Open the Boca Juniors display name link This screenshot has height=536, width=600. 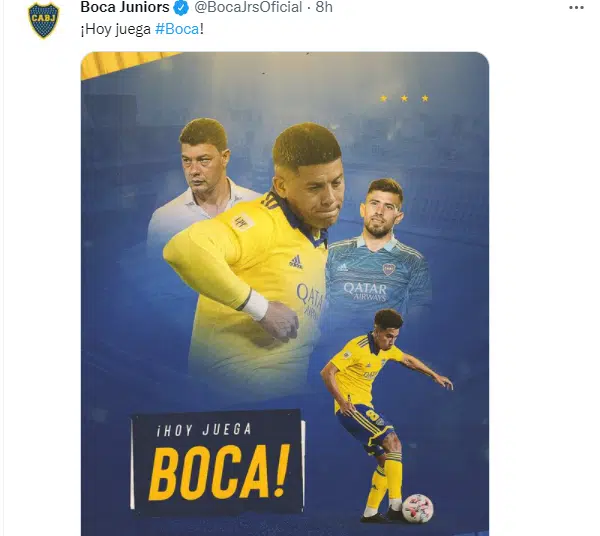click(125, 7)
